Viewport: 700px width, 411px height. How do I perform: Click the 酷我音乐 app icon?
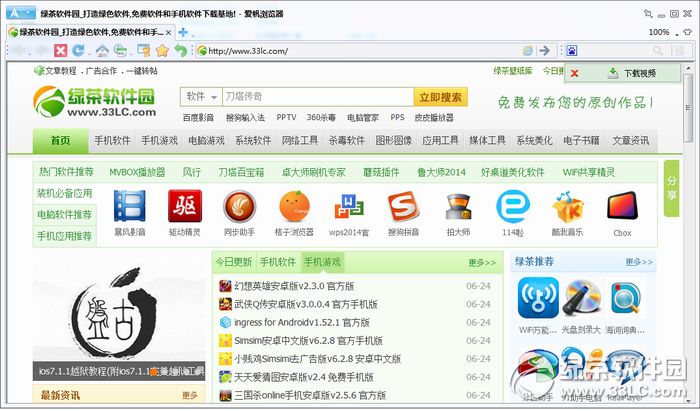pos(567,207)
